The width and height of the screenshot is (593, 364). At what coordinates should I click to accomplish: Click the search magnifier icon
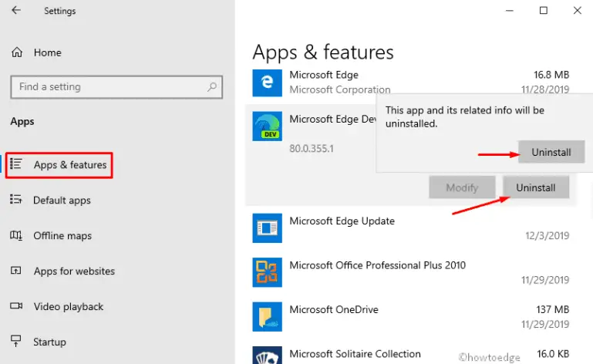coord(212,86)
